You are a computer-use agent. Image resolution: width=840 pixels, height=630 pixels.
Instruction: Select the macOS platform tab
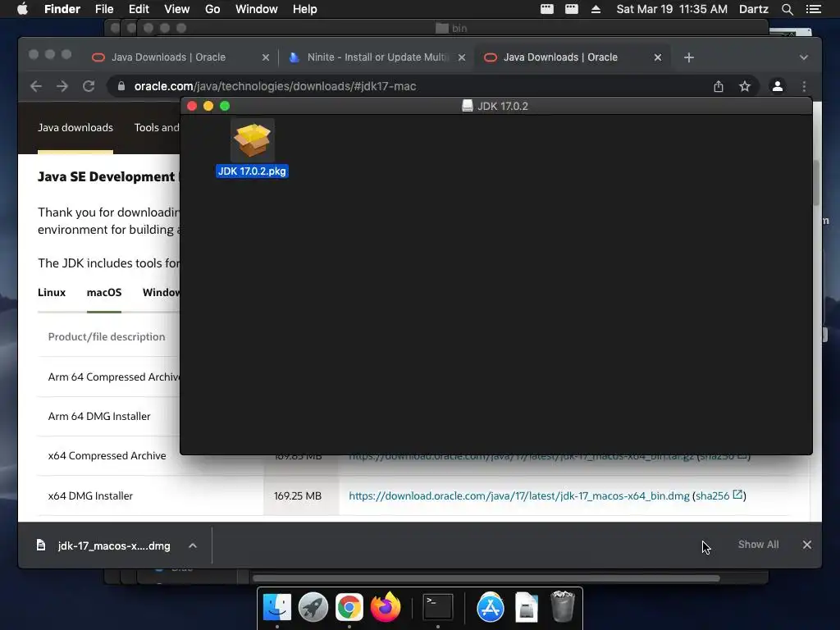coord(104,293)
